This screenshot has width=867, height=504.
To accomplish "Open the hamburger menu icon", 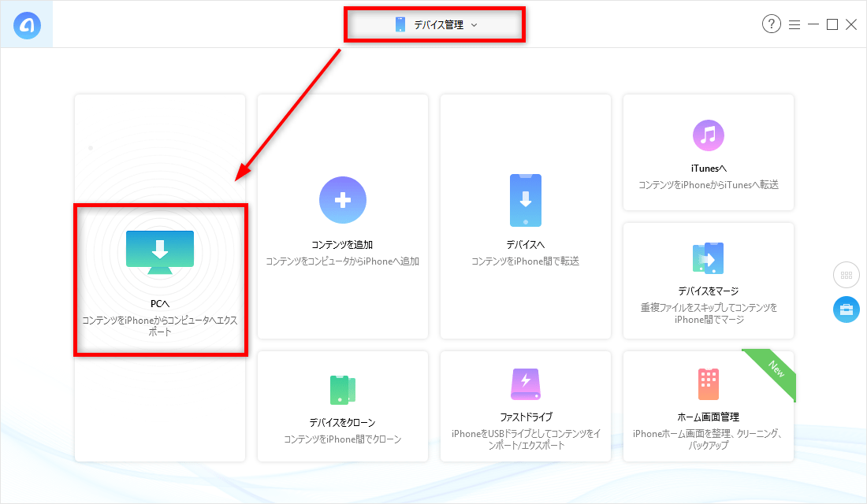I will 794,24.
